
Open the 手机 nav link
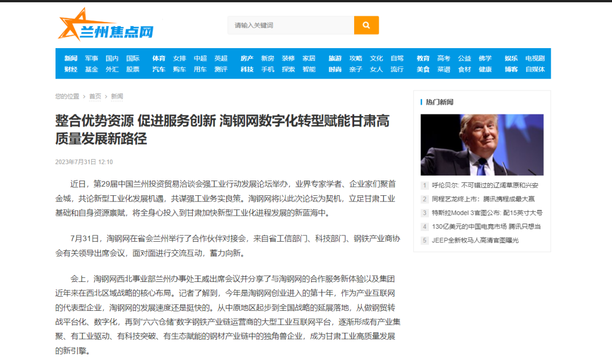pyautogui.click(x=267, y=70)
